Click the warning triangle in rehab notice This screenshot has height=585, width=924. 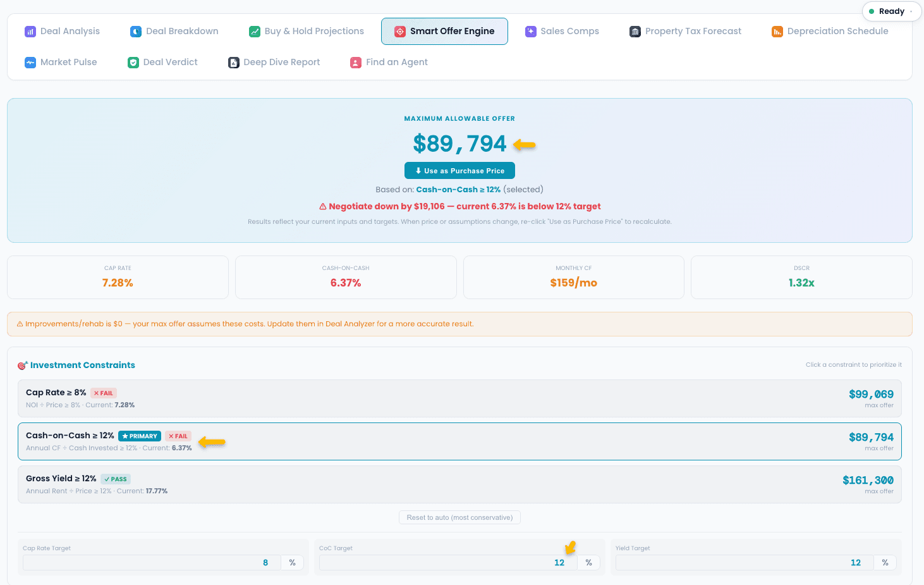[20, 324]
